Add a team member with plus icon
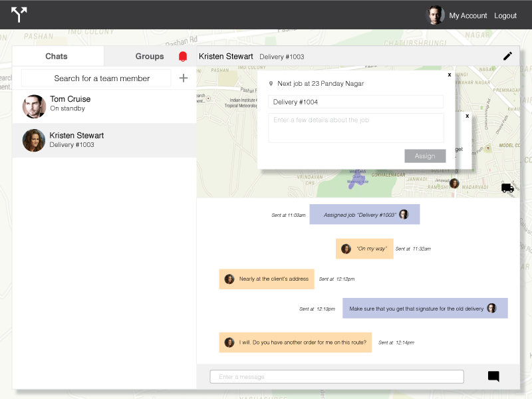 click(184, 78)
